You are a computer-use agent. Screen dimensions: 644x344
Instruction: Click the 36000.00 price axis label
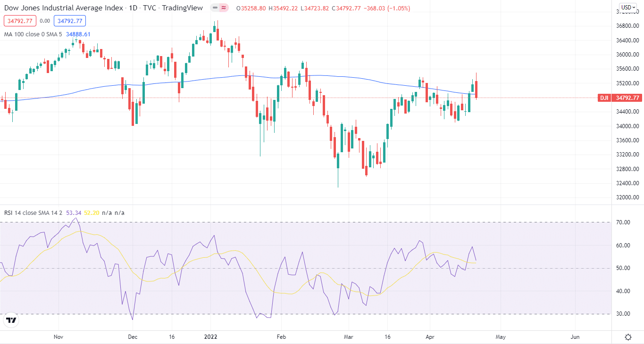pyautogui.click(x=627, y=55)
